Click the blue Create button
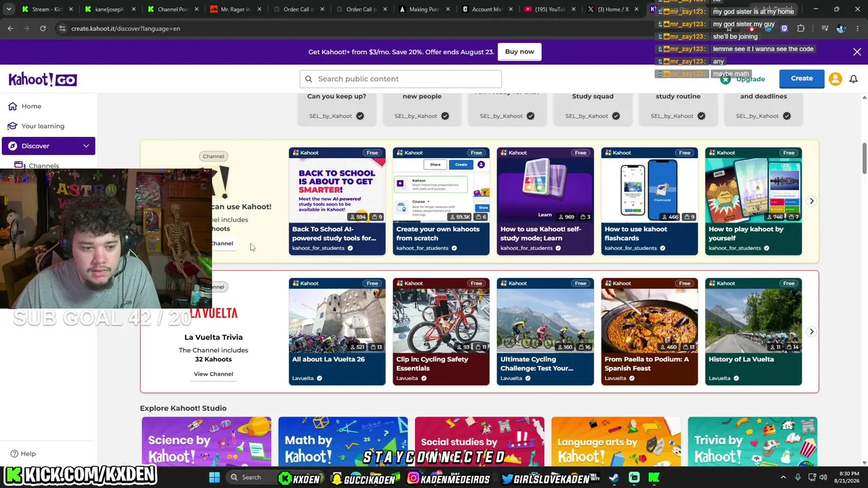The width and height of the screenshot is (868, 488). click(x=802, y=79)
